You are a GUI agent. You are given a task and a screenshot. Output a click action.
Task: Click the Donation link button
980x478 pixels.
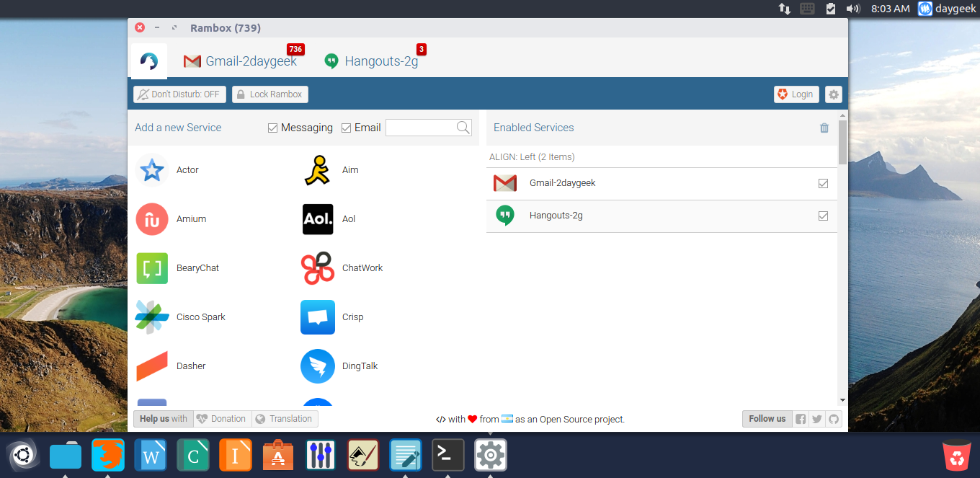coord(222,419)
